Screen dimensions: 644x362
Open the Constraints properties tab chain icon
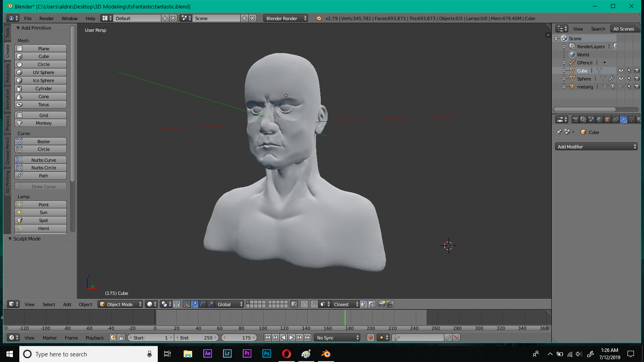615,119
